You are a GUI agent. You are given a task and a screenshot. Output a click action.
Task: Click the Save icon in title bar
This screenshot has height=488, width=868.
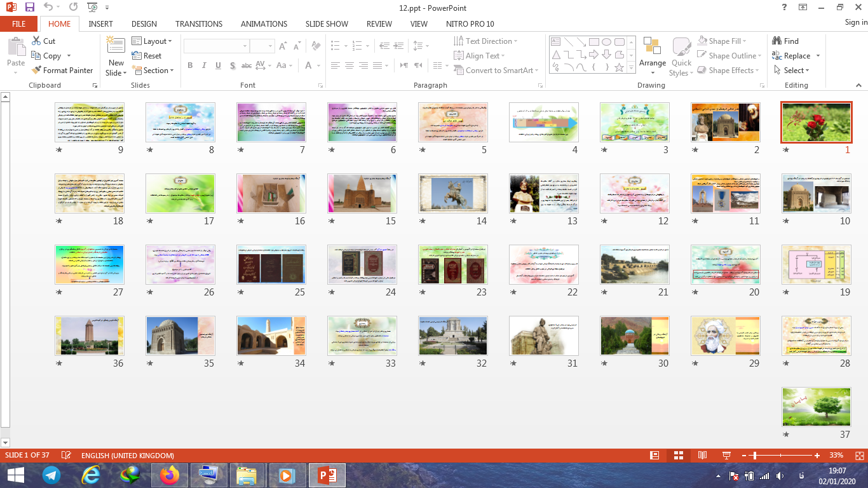click(x=29, y=8)
